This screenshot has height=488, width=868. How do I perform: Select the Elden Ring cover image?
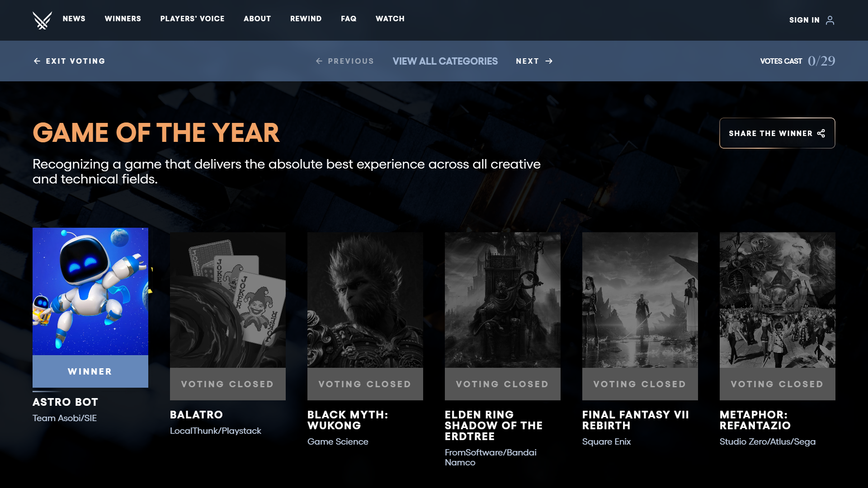[503, 300]
